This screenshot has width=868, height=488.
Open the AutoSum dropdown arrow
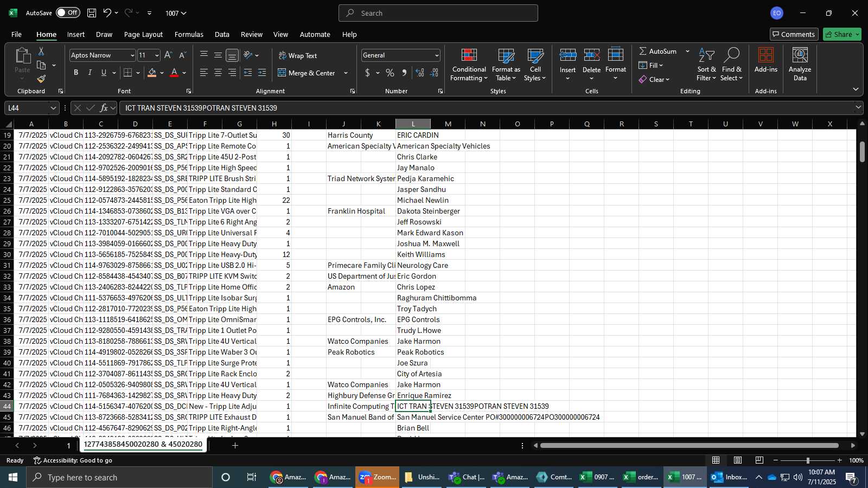click(x=687, y=51)
